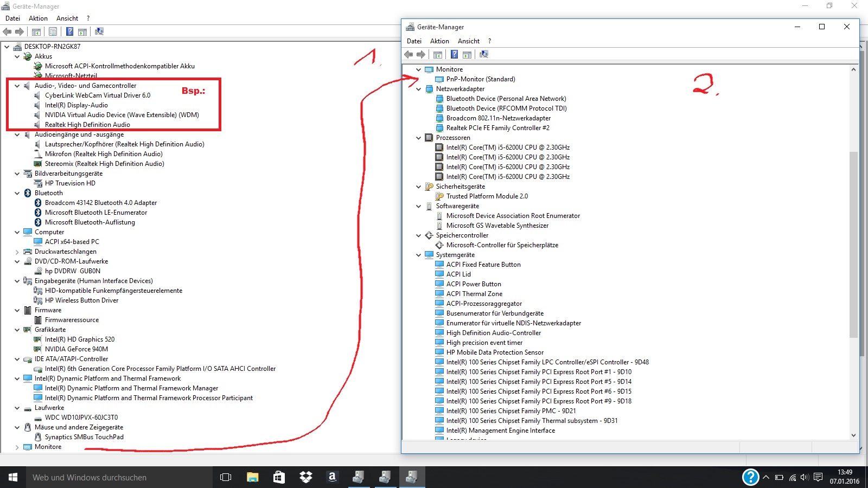Open Aktion menu in front window
This screenshot has height=488, width=868.
coord(439,41)
